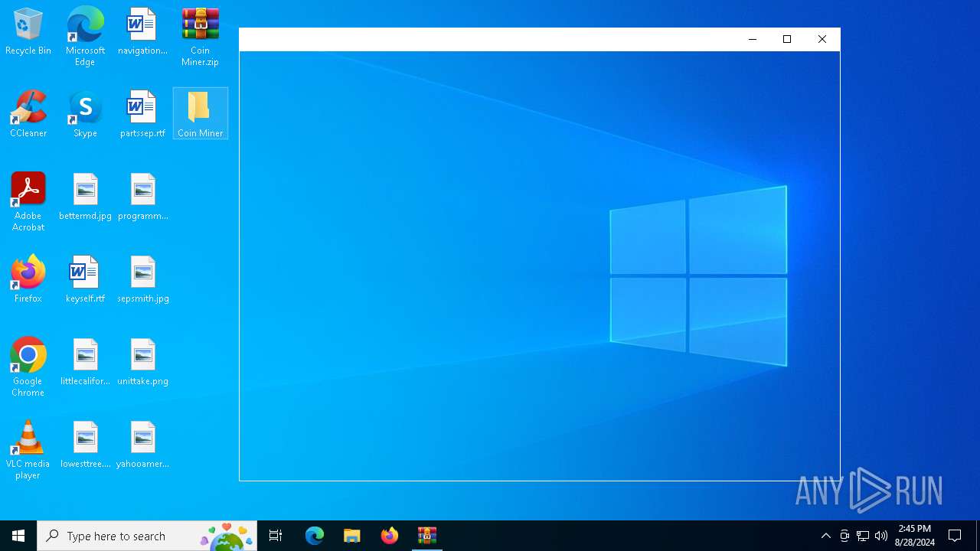
Task: Close the blank window
Action: (x=822, y=39)
